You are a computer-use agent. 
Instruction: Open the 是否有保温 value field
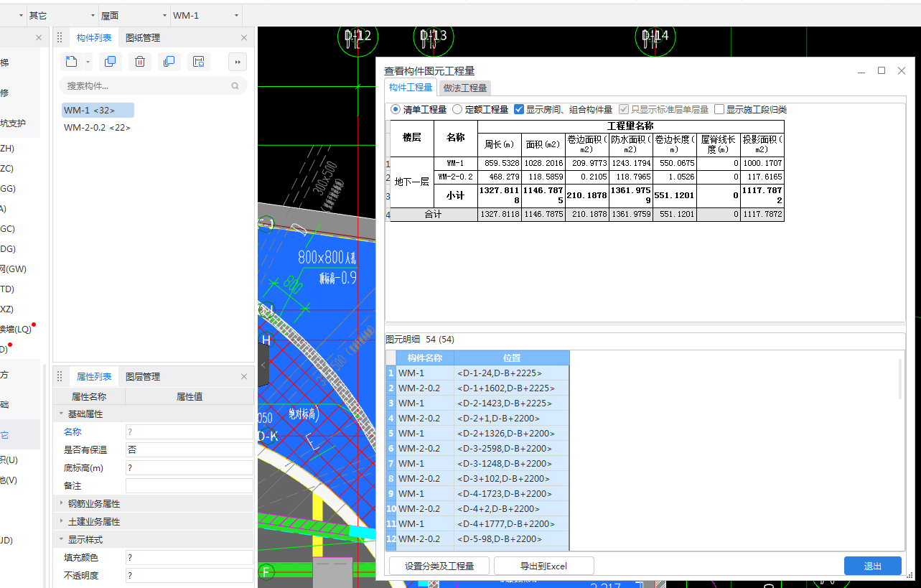coord(190,450)
